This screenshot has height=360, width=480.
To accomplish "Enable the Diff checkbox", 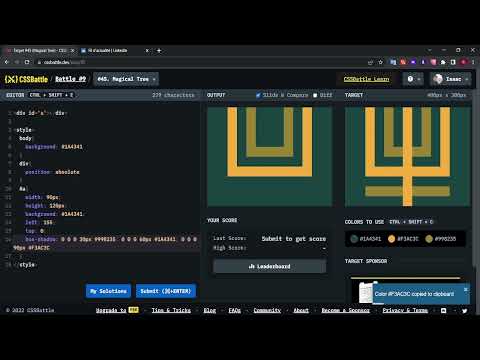I will tap(315, 95).
